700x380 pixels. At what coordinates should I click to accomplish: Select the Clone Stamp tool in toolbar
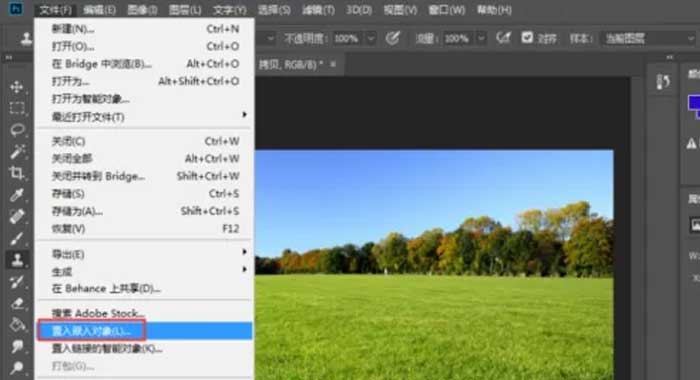tap(17, 260)
